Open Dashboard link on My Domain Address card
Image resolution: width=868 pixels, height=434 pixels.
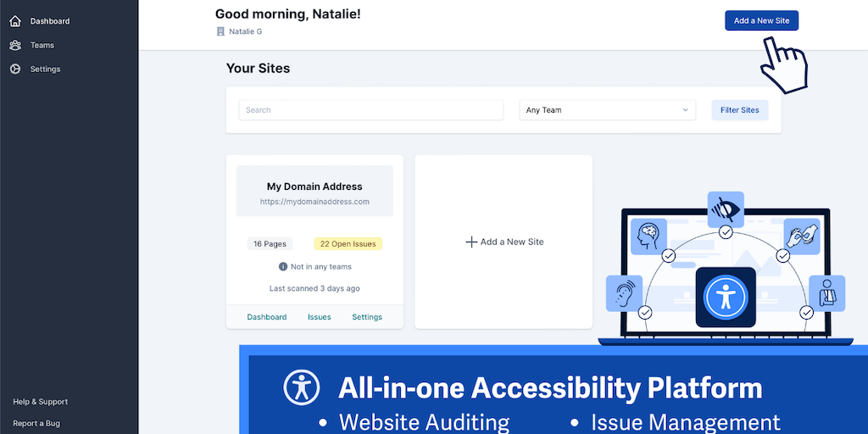(267, 317)
